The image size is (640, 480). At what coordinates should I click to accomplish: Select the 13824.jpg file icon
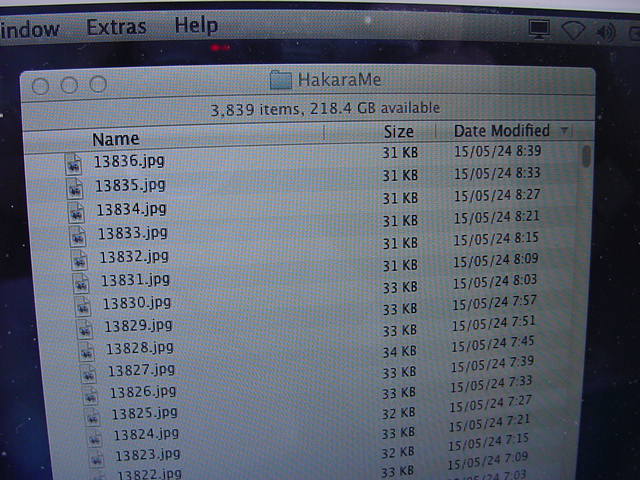95,438
